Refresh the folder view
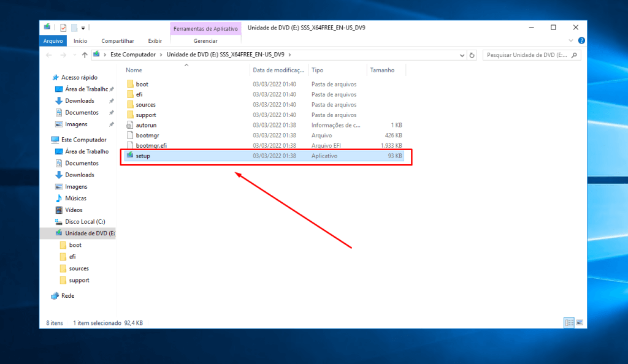 click(472, 55)
